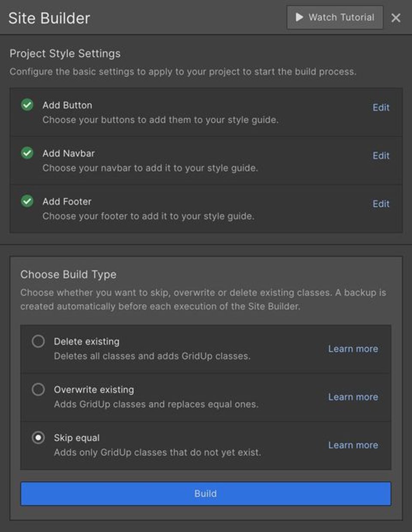Image resolution: width=412 pixels, height=532 pixels.
Task: Open Learn more for Skip equal
Action: pos(353,445)
